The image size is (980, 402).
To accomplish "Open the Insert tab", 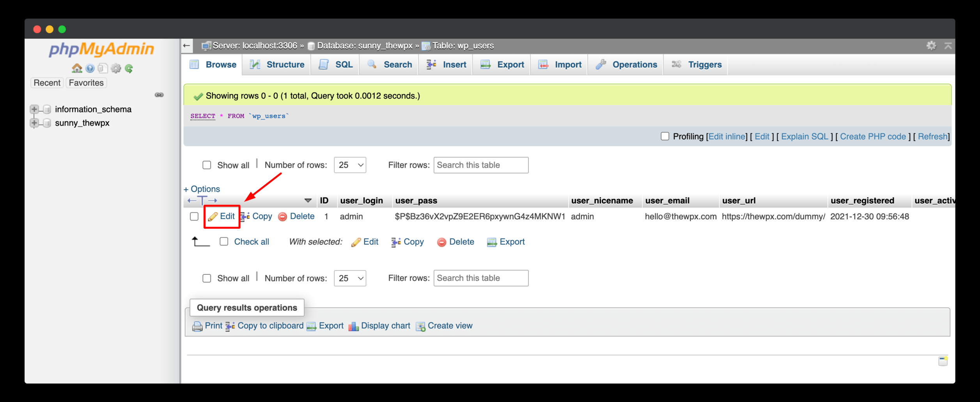I will point(446,65).
